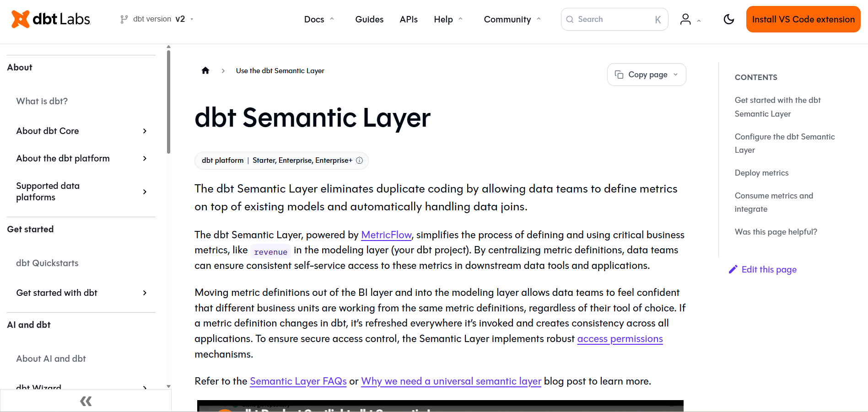Expand About dbt Core section

(x=81, y=131)
